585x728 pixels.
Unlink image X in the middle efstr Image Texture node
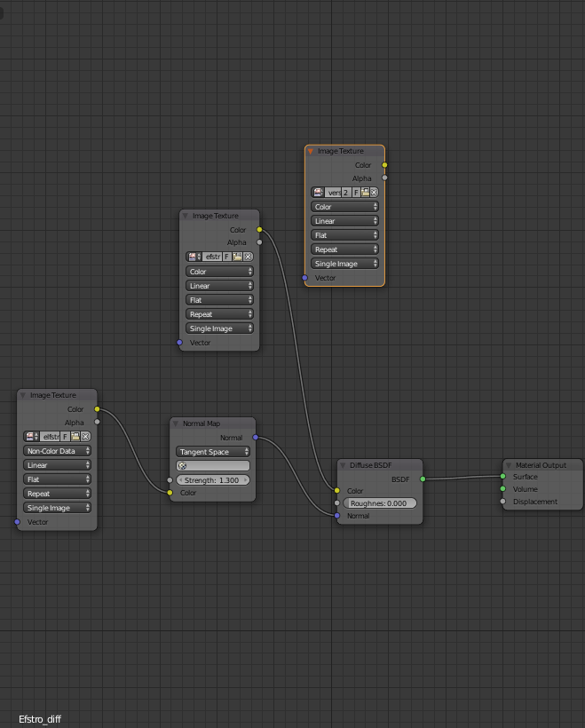coord(248,257)
